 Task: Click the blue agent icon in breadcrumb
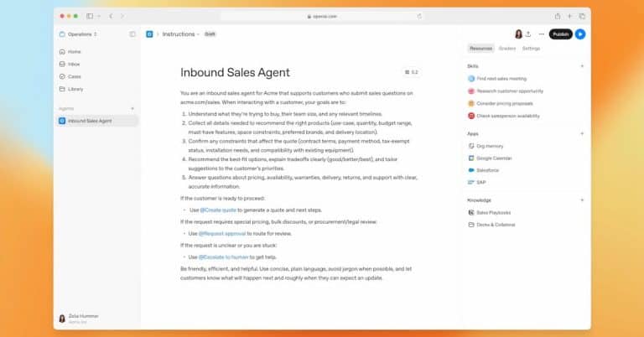tap(149, 34)
